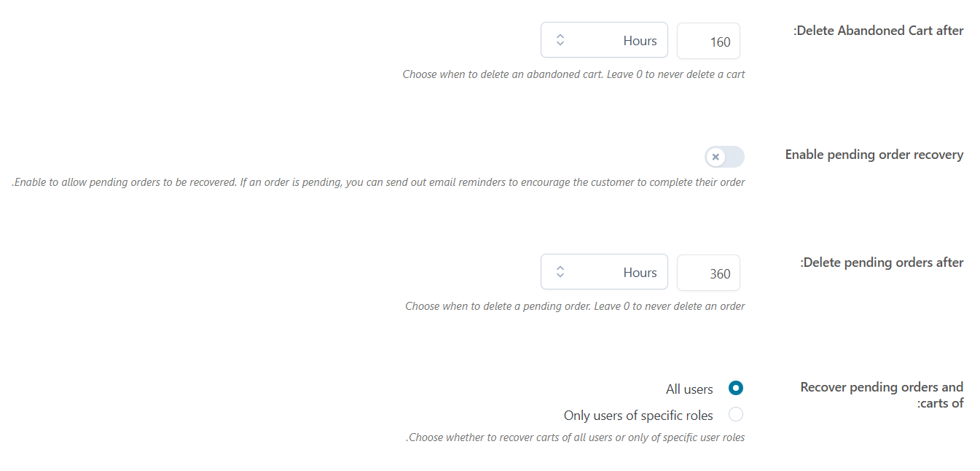The height and width of the screenshot is (471, 980).
Task: Click the pending order deletion help text
Action: pos(575,306)
